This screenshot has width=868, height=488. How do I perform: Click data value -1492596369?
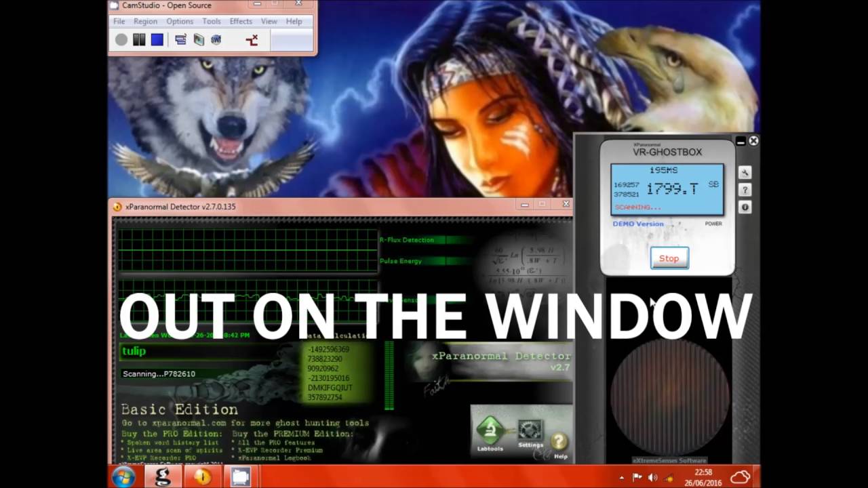tap(328, 350)
